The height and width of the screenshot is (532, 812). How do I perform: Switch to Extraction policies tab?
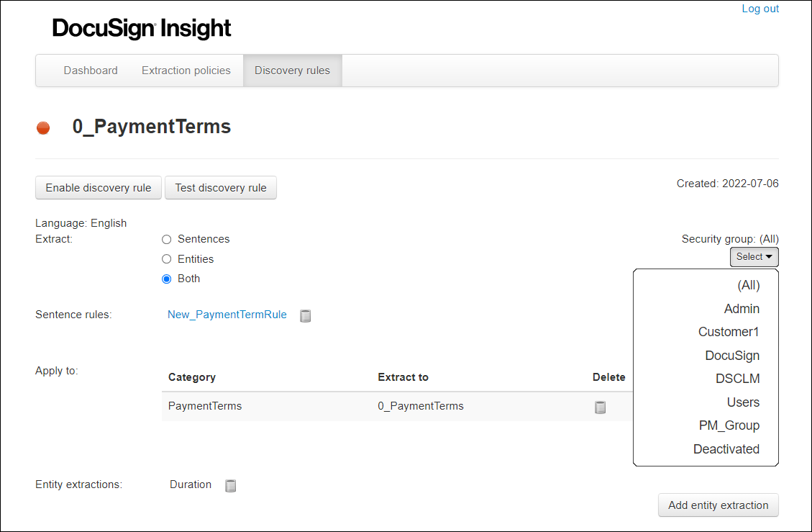186,71
